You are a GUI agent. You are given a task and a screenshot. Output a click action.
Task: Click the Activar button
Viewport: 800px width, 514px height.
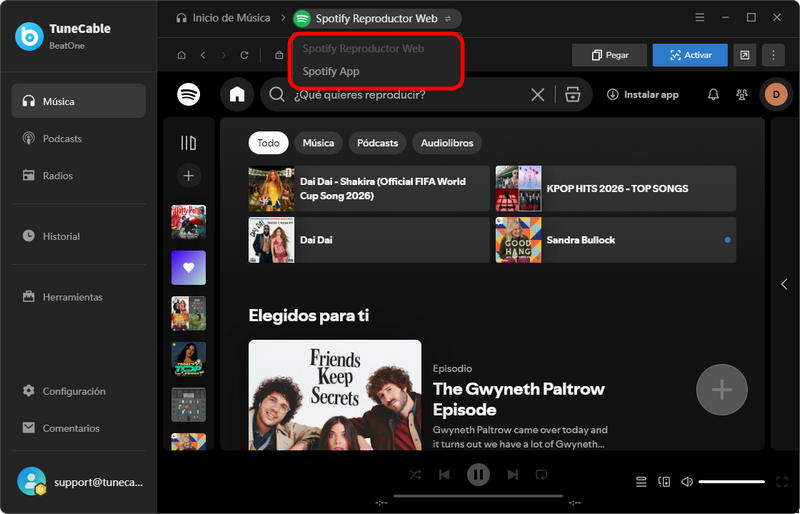690,55
